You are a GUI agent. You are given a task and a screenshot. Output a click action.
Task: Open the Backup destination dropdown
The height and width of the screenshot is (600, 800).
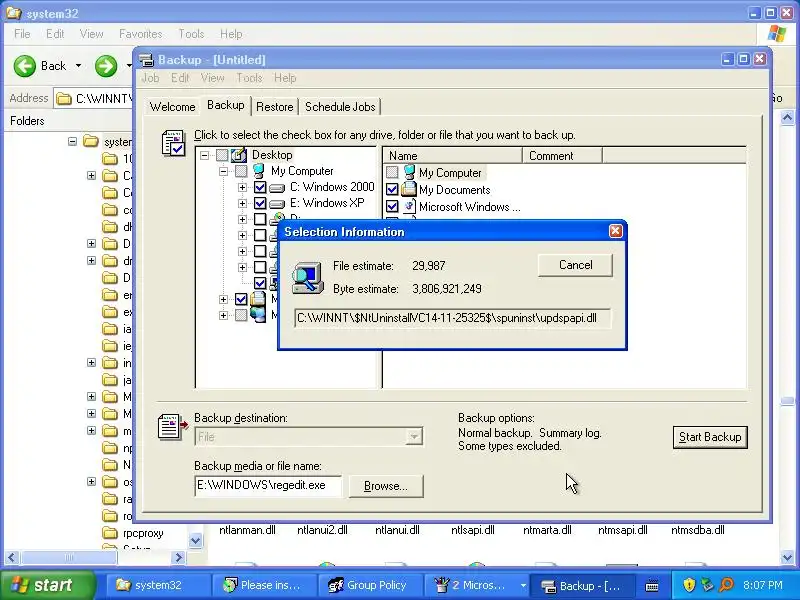coord(414,437)
